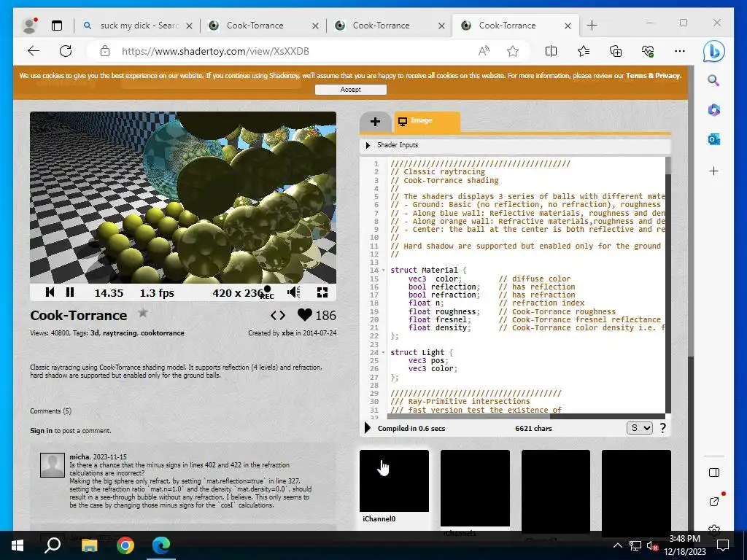The height and width of the screenshot is (560, 747).
Task: Open the cooktorrance tag link
Action: coord(163,332)
